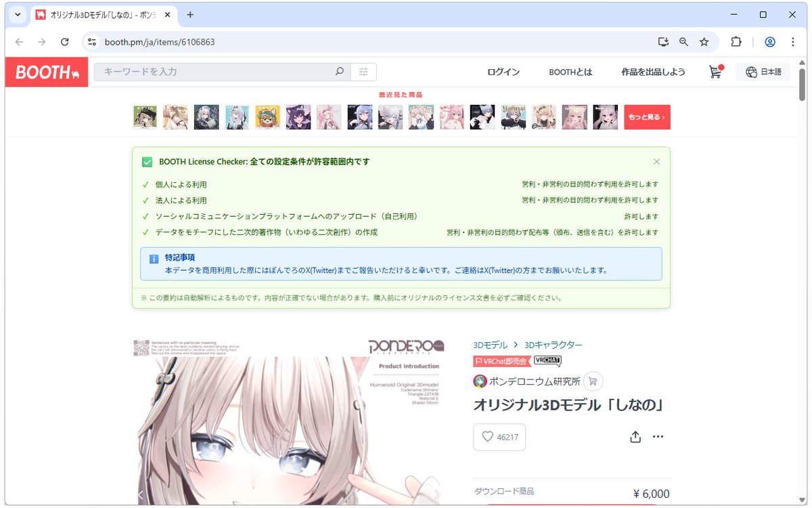Reload the page with the refresh icon
Image resolution: width=812 pixels, height=508 pixels.
point(65,42)
